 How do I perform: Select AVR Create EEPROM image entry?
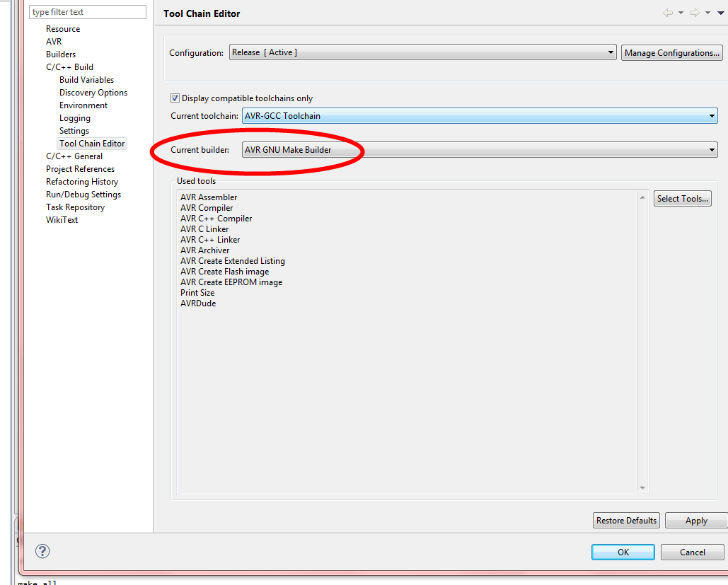click(x=231, y=282)
